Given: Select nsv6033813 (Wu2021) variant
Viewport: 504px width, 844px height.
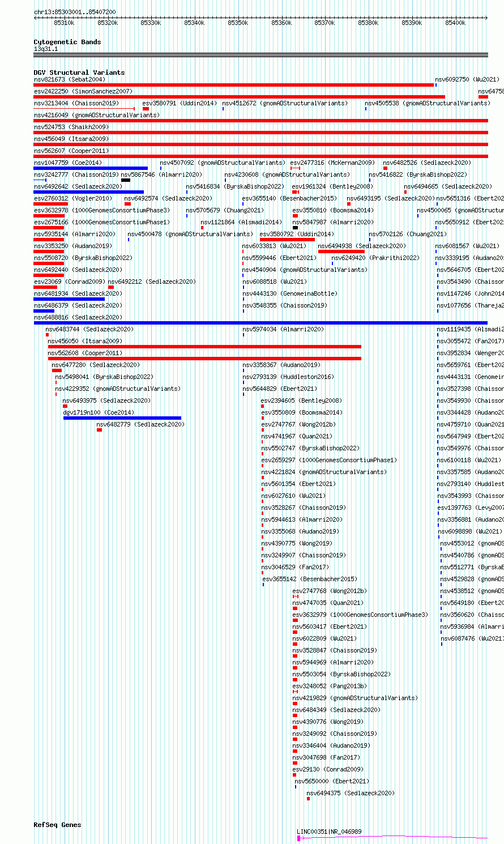Looking at the screenshot, I should [274, 246].
